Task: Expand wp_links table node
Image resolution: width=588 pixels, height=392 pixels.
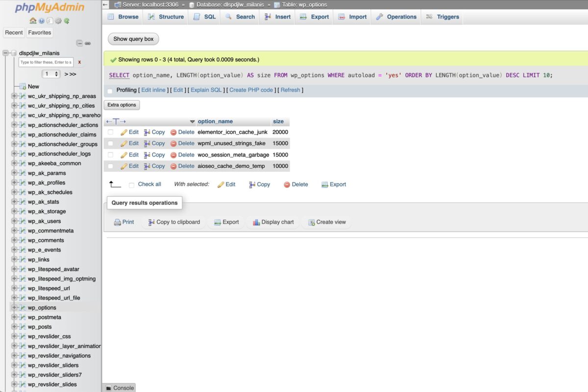Action: point(14,259)
